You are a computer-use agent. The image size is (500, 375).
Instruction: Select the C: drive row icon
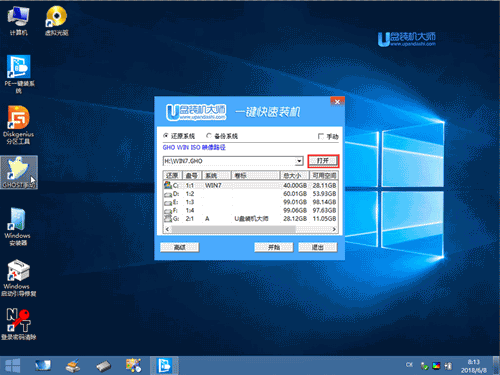point(168,185)
